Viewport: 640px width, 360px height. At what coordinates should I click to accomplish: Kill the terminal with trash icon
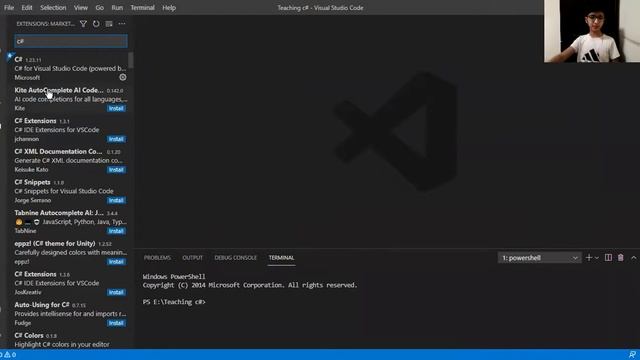tap(620, 258)
